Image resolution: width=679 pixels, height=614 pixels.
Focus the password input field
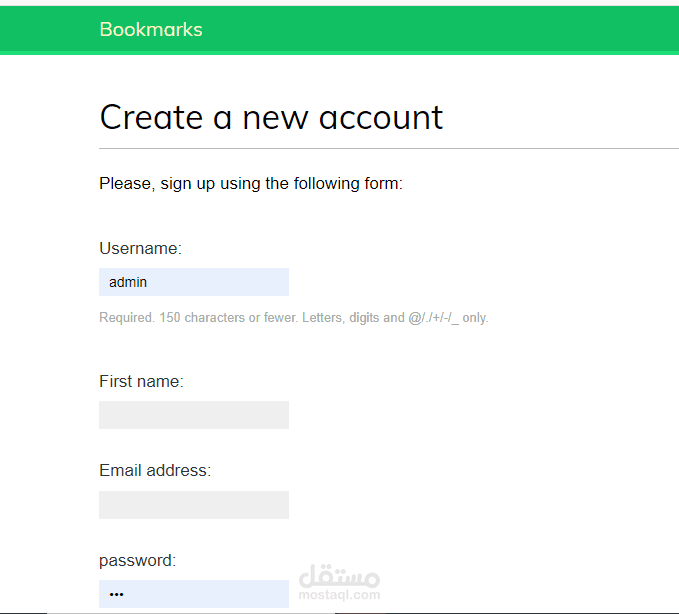194,594
